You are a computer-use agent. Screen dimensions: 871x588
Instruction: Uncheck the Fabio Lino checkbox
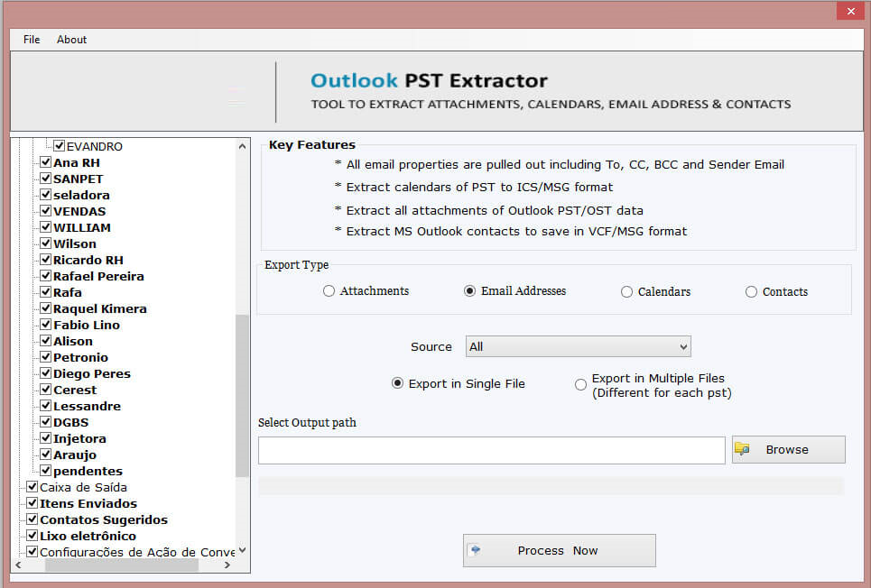[x=46, y=325]
